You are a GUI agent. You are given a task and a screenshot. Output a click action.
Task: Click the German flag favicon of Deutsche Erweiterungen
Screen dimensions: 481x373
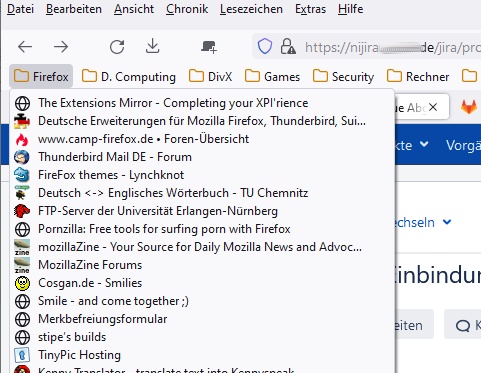pos(22,121)
